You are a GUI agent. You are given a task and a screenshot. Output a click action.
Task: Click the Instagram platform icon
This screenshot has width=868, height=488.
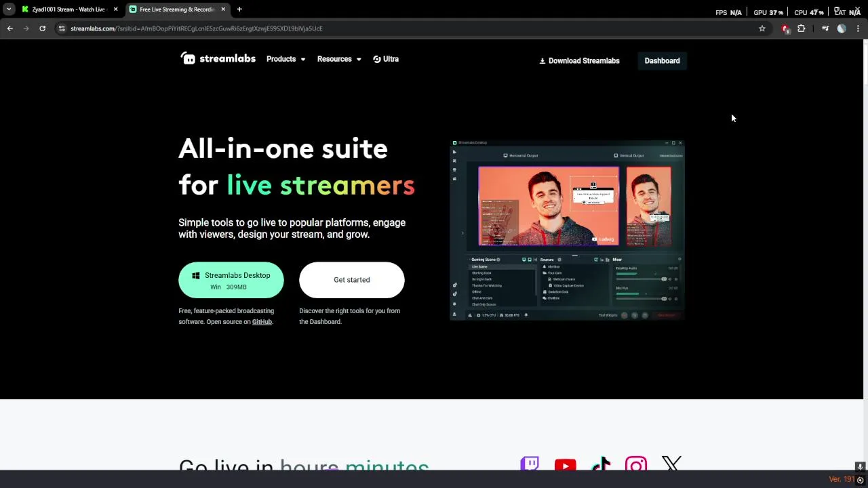click(636, 465)
